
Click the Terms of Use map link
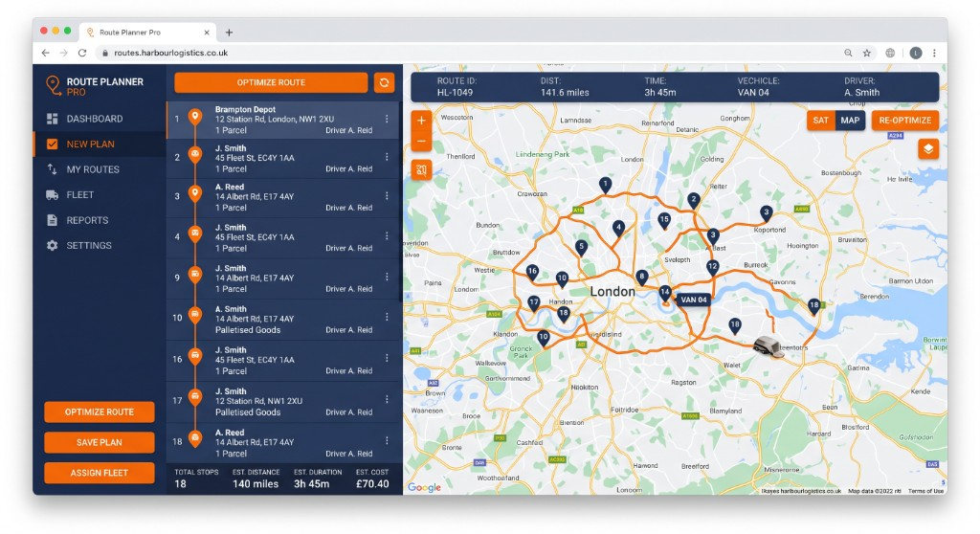pyautogui.click(x=925, y=492)
